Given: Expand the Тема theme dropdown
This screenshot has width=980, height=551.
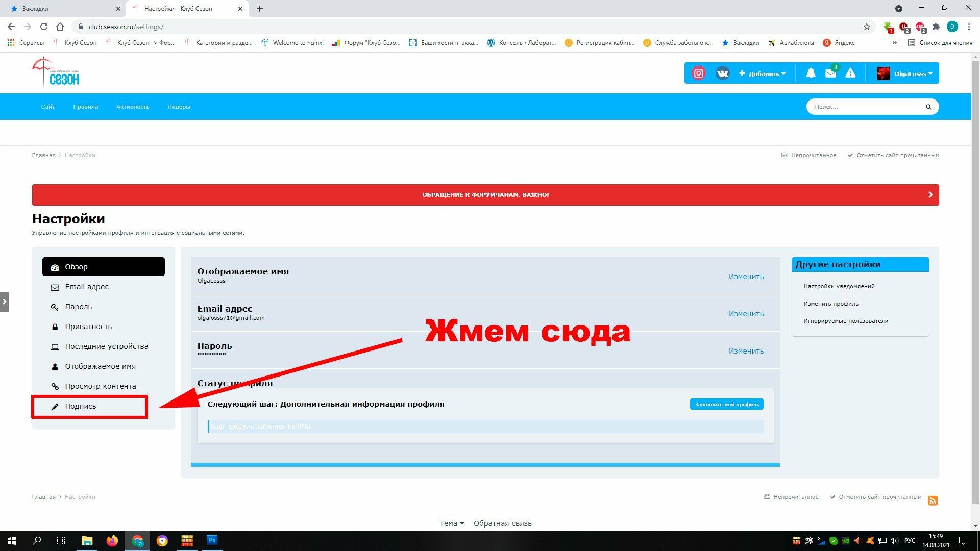Looking at the screenshot, I should point(451,523).
